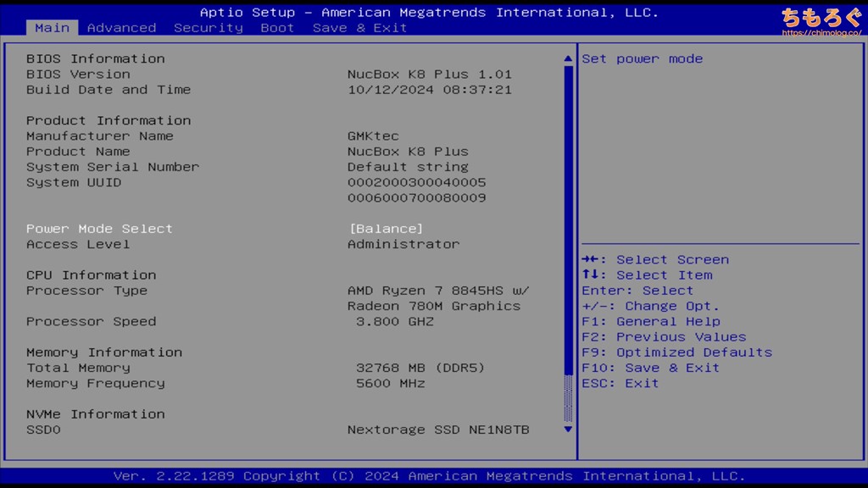
Task: Click the Aptio Setup title text
Action: tap(430, 12)
